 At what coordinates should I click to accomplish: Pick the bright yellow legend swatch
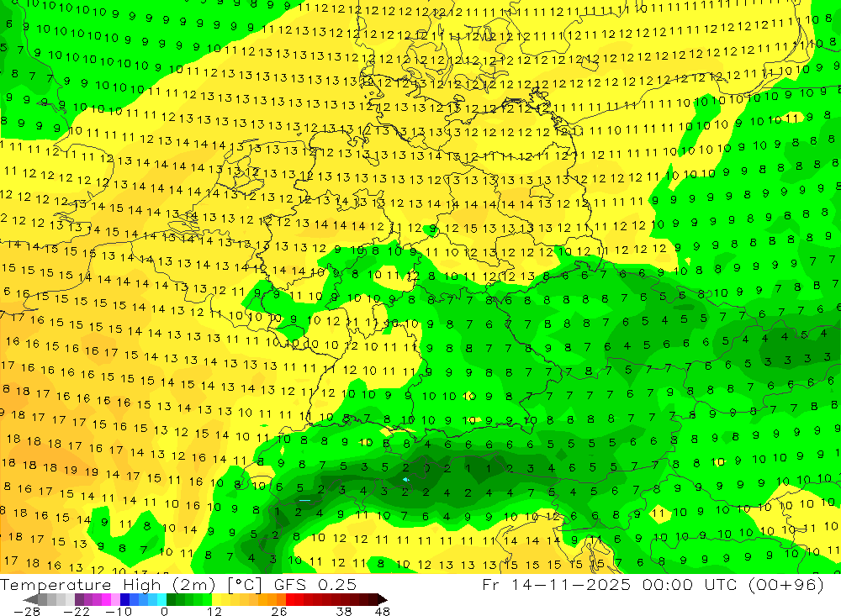(217, 599)
